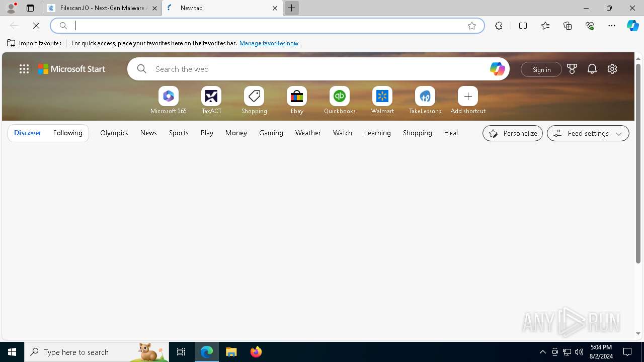Click the Microsoft Start logo
This screenshot has height=362, width=644.
[x=71, y=69]
